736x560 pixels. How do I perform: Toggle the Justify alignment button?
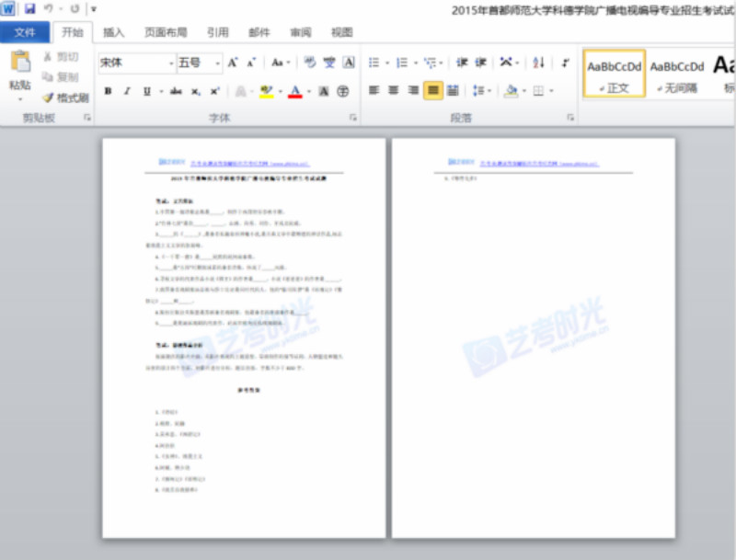pyautogui.click(x=432, y=90)
